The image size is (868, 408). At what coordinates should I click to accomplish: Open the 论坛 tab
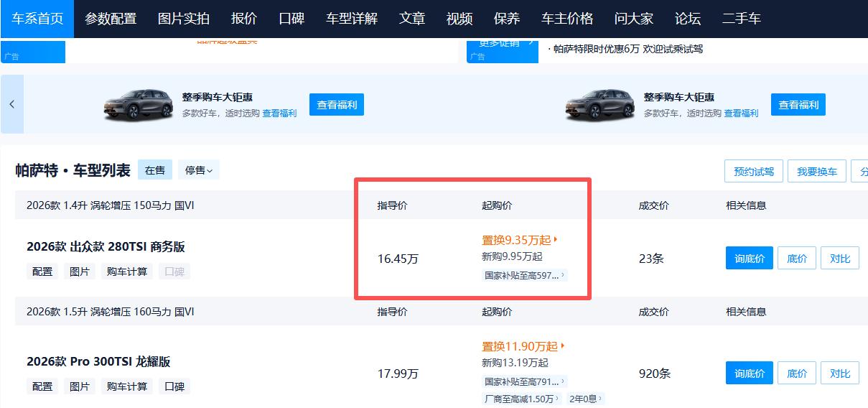(688, 19)
